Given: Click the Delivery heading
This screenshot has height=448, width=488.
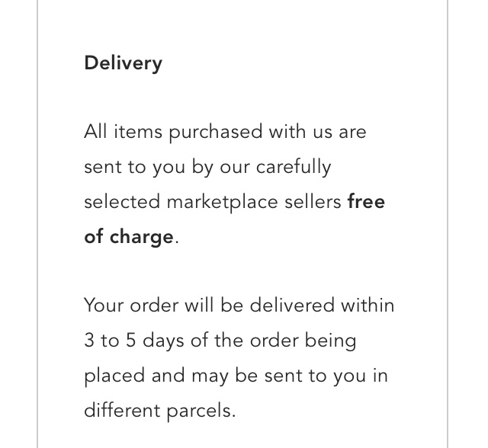Looking at the screenshot, I should [123, 62].
